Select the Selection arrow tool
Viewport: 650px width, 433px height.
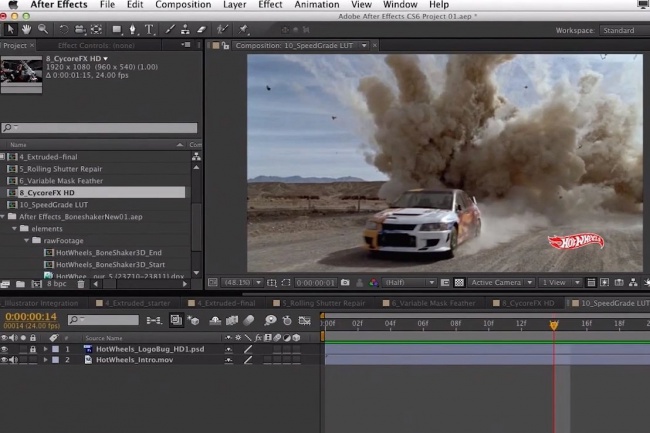[x=10, y=29]
